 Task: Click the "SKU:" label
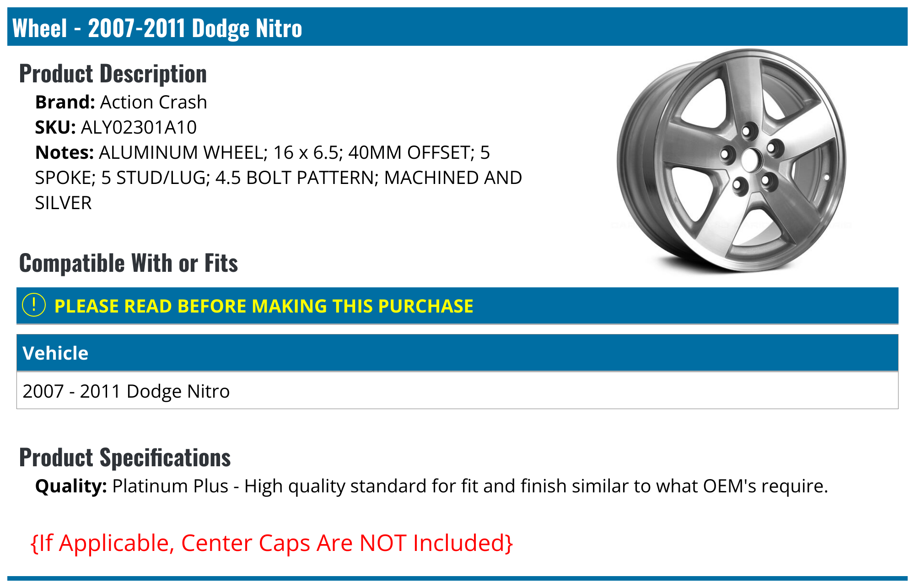55,127
